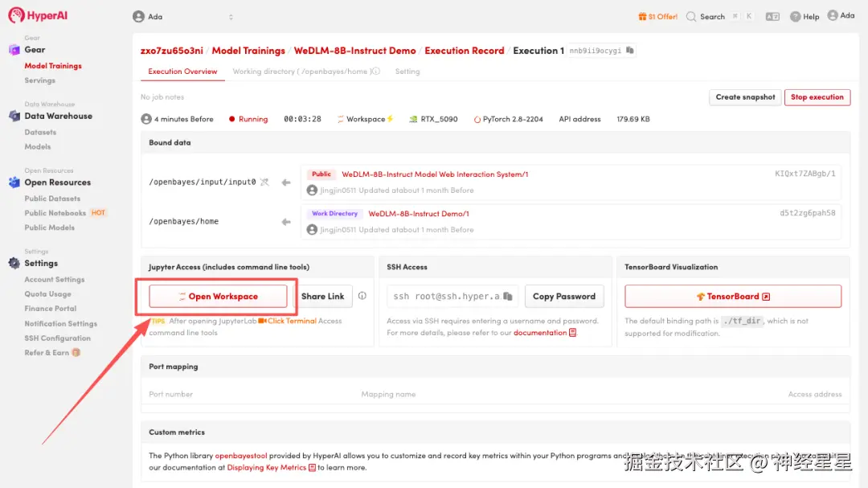The height and width of the screenshot is (488, 868).
Task: Open Finance Portal
Action: [51, 309]
